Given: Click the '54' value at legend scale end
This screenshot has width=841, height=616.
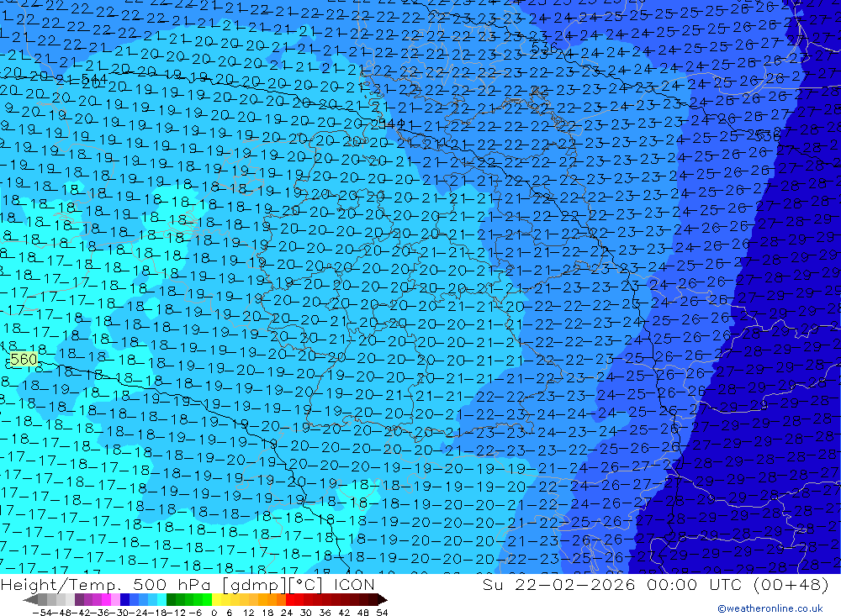Looking at the screenshot, I should coord(382,613).
